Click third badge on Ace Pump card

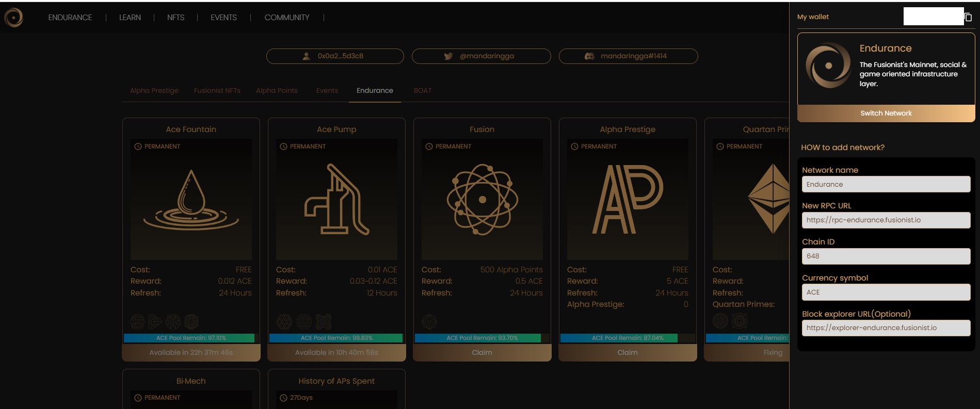324,322
